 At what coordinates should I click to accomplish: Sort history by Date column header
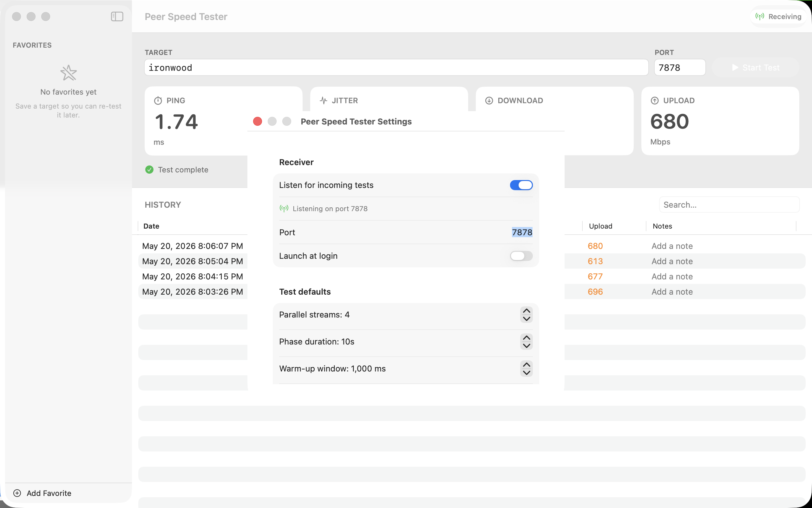151,226
